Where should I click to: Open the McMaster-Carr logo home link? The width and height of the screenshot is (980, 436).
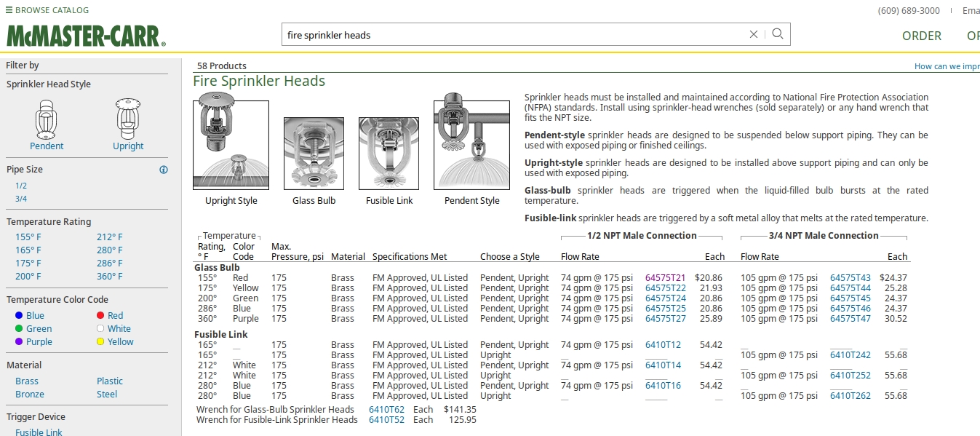coord(86,36)
